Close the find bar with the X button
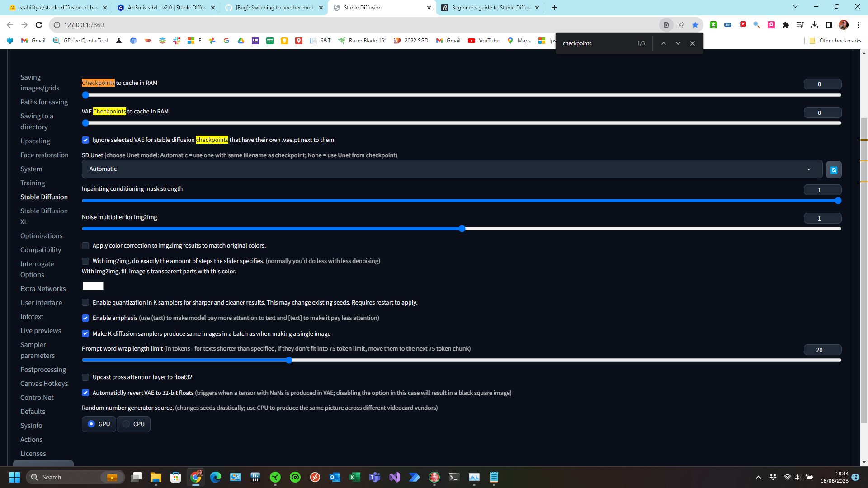The image size is (868, 488). (x=692, y=43)
